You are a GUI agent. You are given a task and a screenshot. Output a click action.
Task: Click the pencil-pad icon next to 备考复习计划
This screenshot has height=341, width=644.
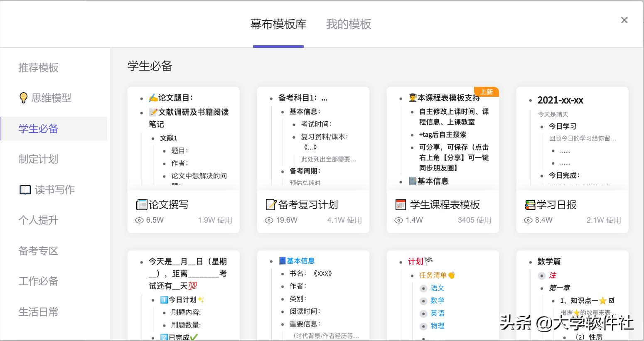271,204
